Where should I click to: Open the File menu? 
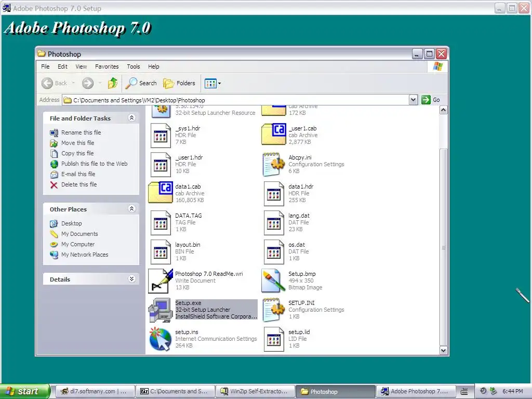pyautogui.click(x=45, y=66)
